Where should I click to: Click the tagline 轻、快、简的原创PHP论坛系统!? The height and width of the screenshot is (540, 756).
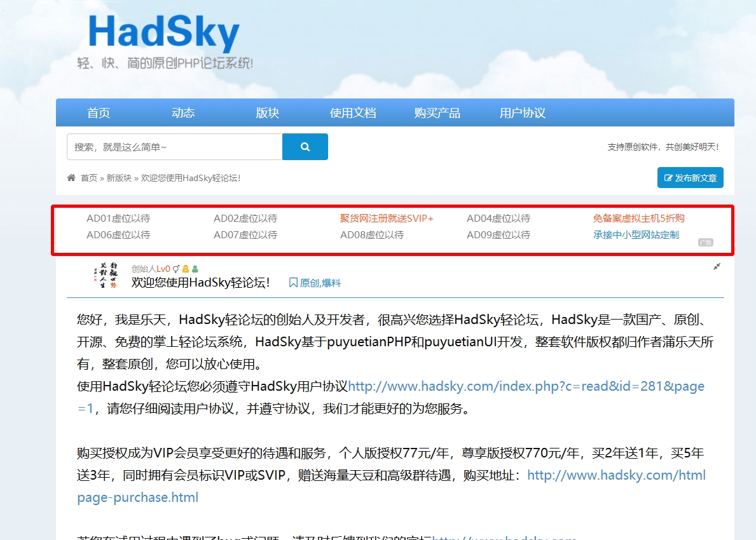coord(165,63)
